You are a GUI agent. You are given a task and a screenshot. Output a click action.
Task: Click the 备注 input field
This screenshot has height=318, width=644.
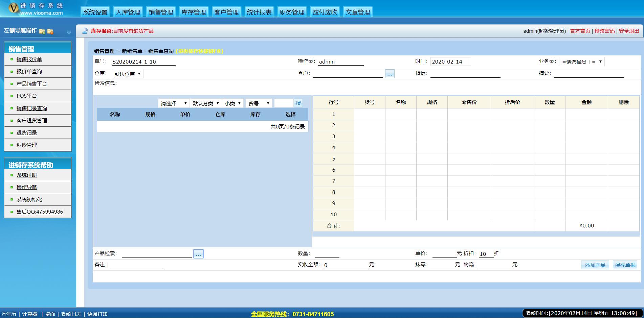pos(137,265)
